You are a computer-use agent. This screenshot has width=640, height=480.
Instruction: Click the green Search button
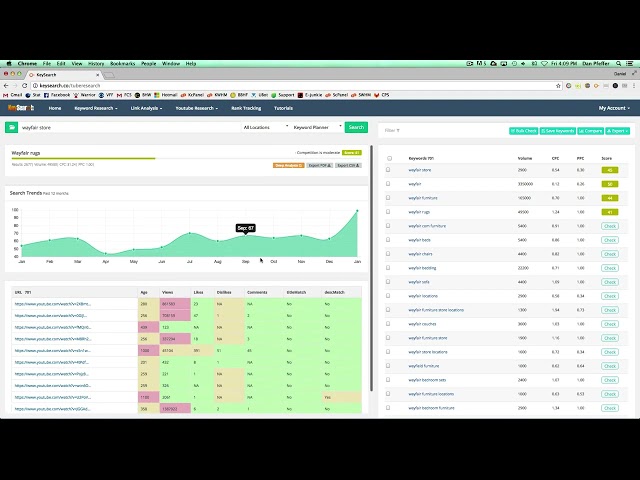[x=356, y=127]
